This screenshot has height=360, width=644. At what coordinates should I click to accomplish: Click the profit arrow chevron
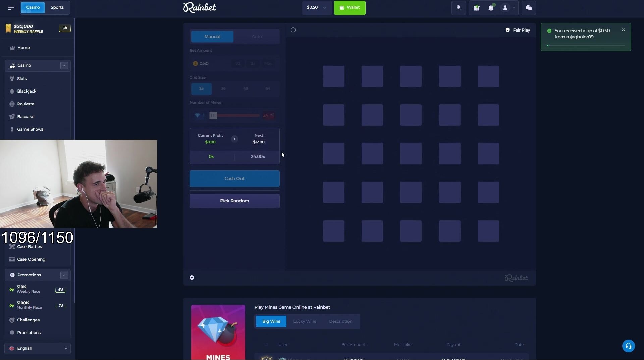pyautogui.click(x=234, y=139)
